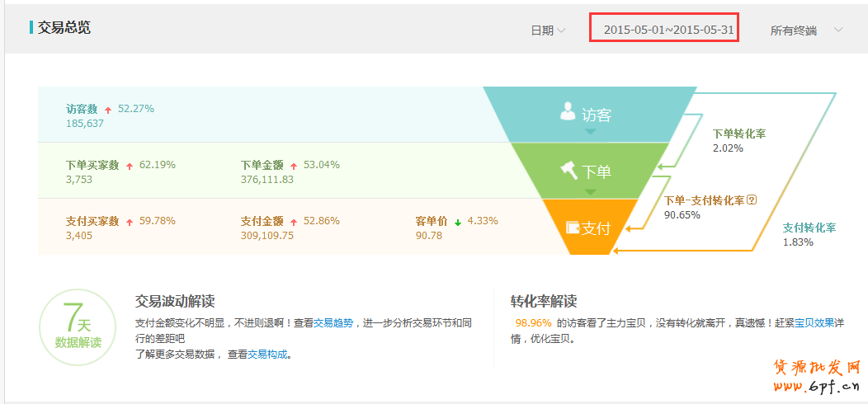Select the green 下单 funnel segment
The height and width of the screenshot is (404, 868).
click(x=589, y=171)
